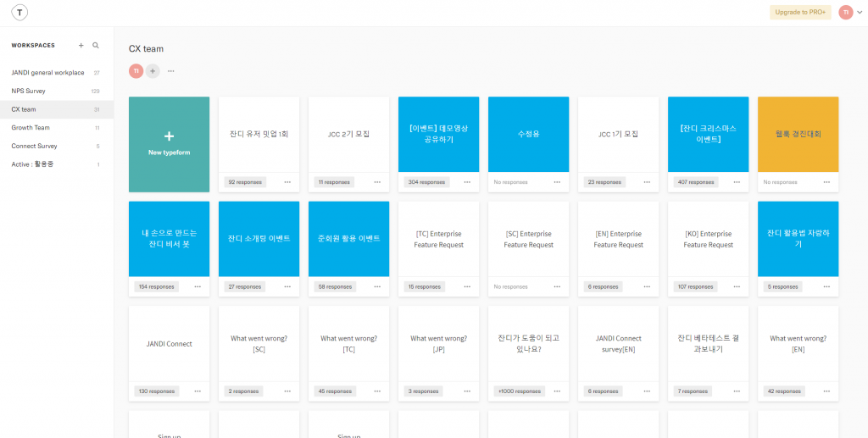Switch to the Growth Team workspace

click(31, 128)
